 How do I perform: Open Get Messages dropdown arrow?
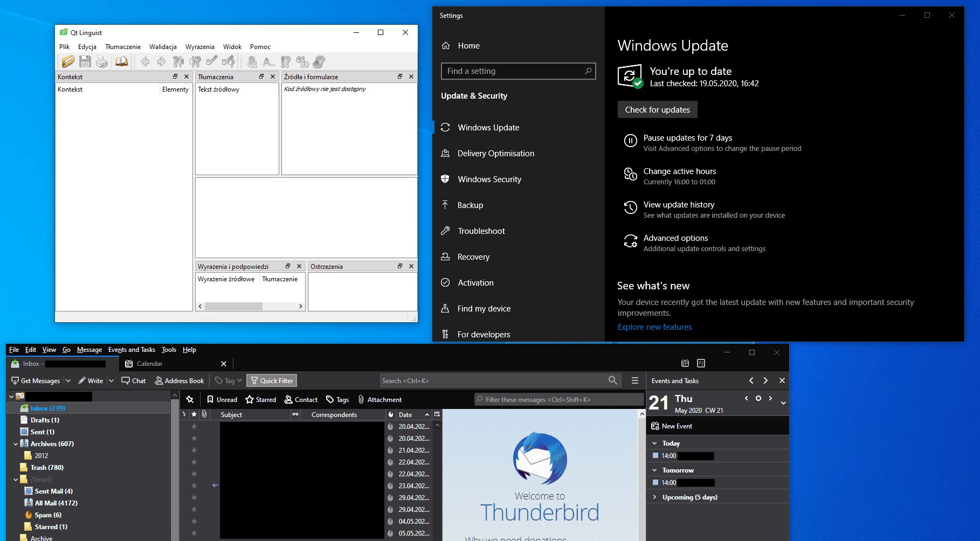point(68,381)
